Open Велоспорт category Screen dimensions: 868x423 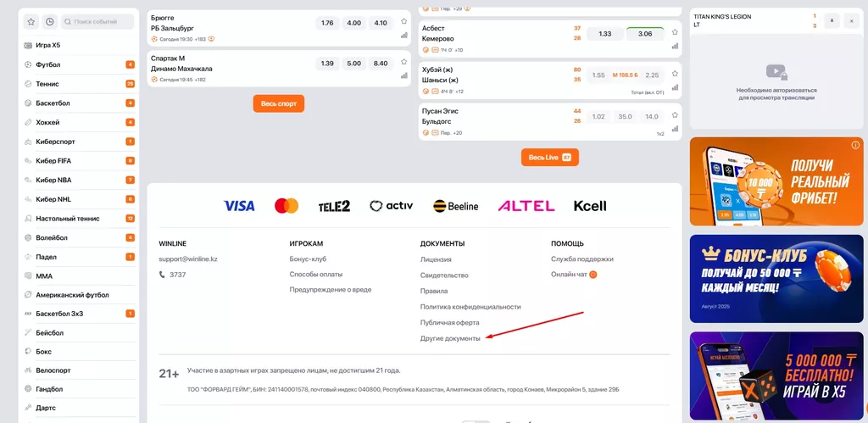[79, 370]
